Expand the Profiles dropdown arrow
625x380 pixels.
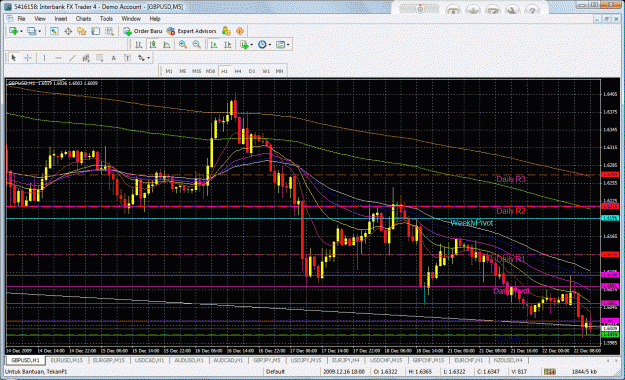pos(39,31)
